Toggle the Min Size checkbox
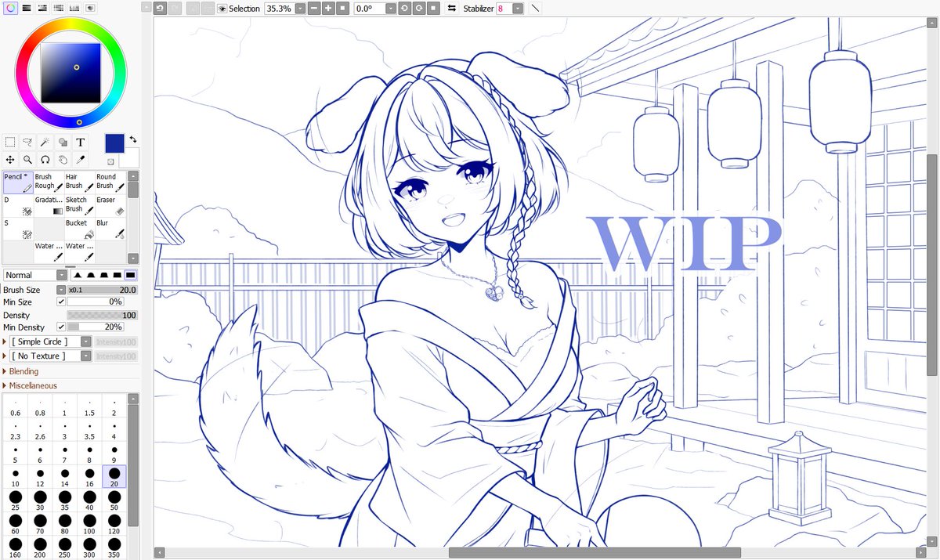The width and height of the screenshot is (940, 560). coord(61,302)
